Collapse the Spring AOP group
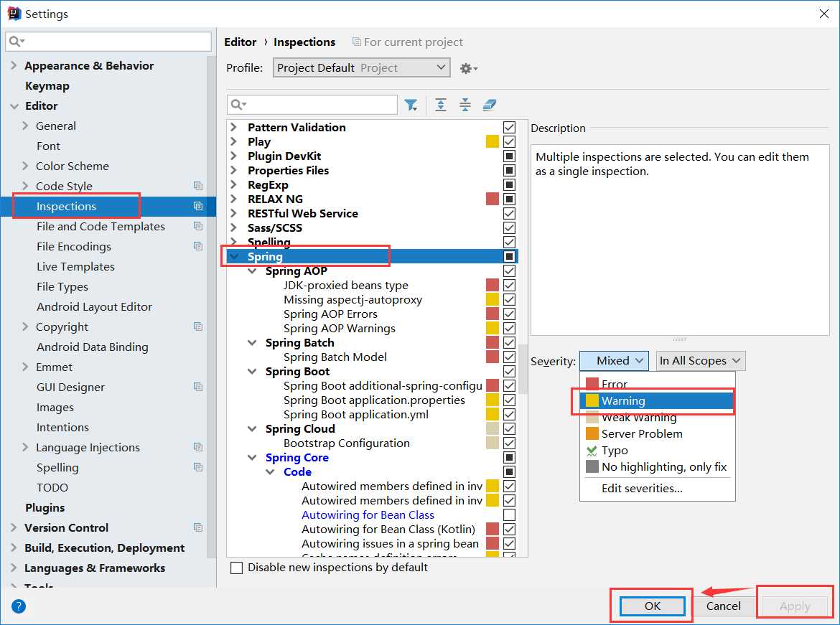Image resolution: width=840 pixels, height=625 pixels. point(252,271)
